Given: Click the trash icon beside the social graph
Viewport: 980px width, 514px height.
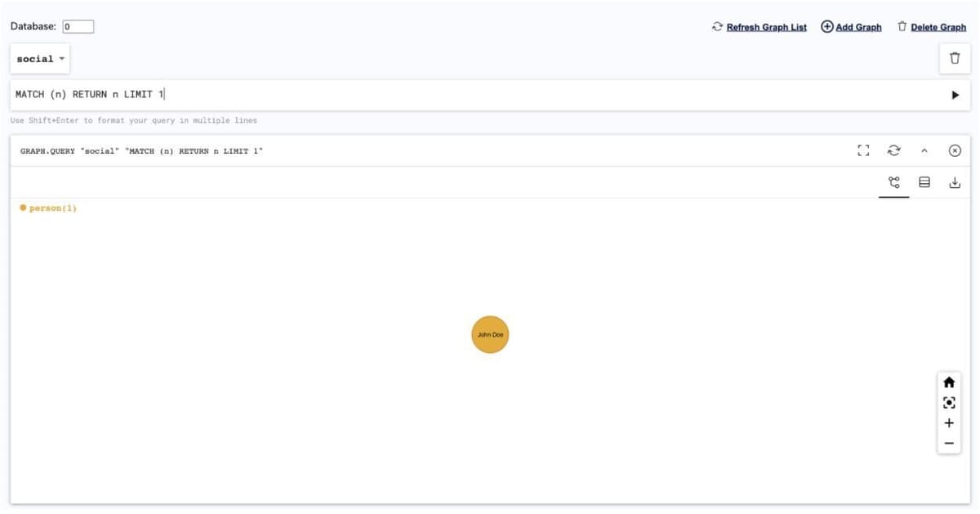Looking at the screenshot, I should point(955,59).
